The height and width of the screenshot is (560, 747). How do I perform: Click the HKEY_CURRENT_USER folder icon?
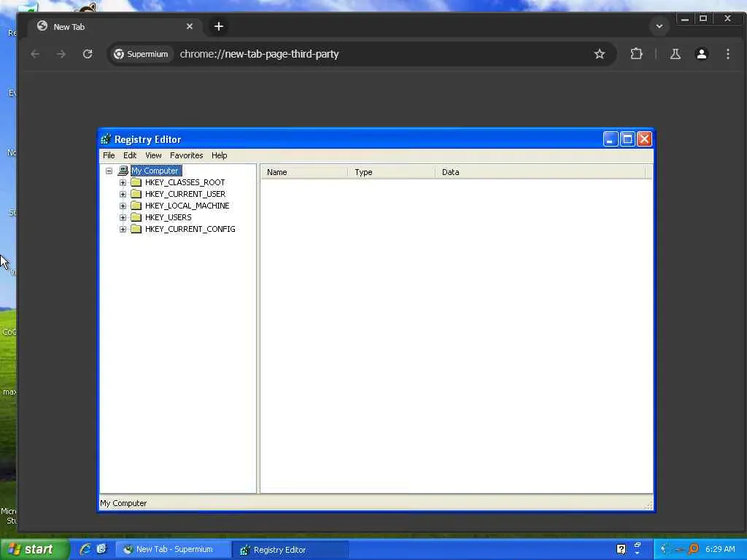136,194
